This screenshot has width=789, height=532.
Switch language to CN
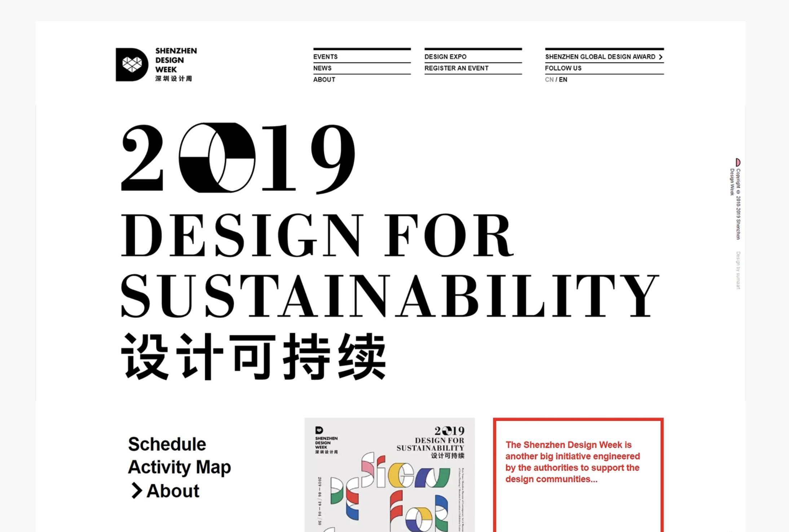549,80
